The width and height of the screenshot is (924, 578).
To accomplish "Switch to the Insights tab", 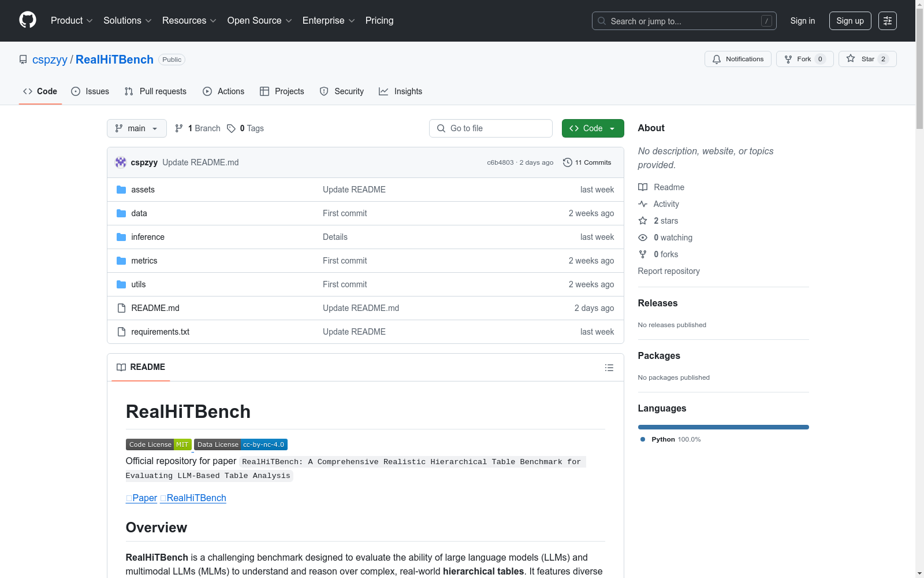I will 401,91.
